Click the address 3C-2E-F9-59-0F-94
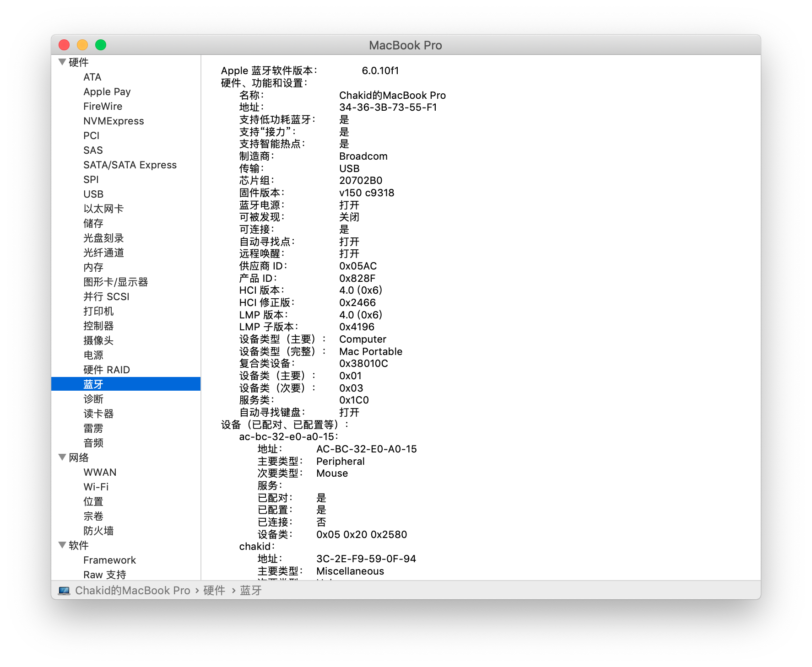Screen dimensions: 812x667 pyautogui.click(x=366, y=559)
